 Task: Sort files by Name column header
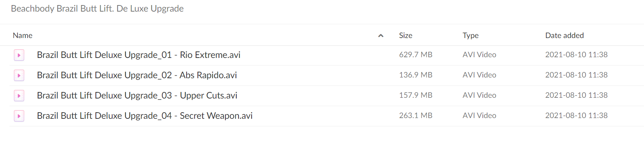(23, 35)
